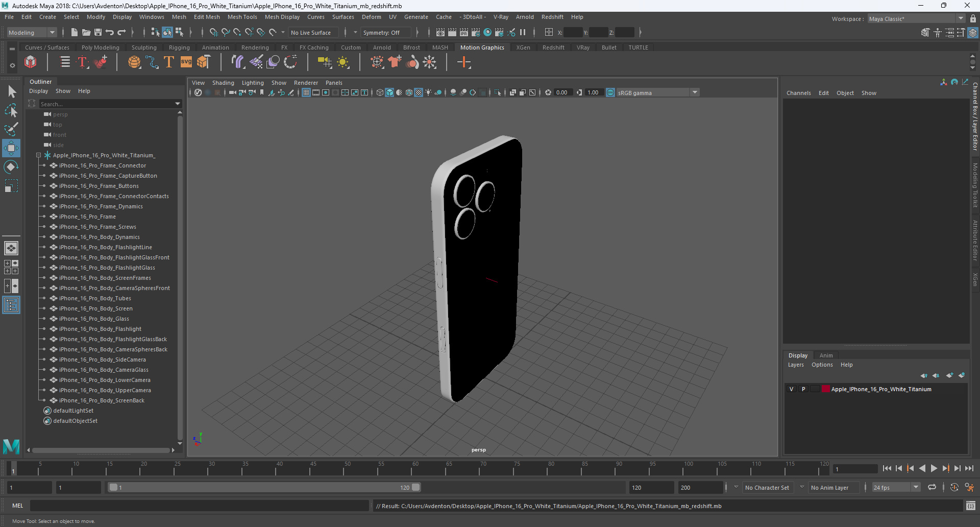This screenshot has width=980, height=527.
Task: Open the Workspace Maya Classic dropdown
Action: pos(916,18)
